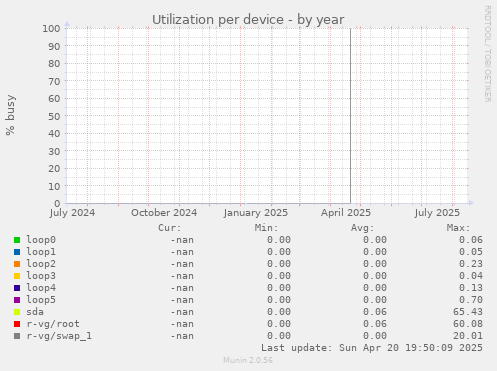Click the January 2025 x-axis label

point(256,213)
